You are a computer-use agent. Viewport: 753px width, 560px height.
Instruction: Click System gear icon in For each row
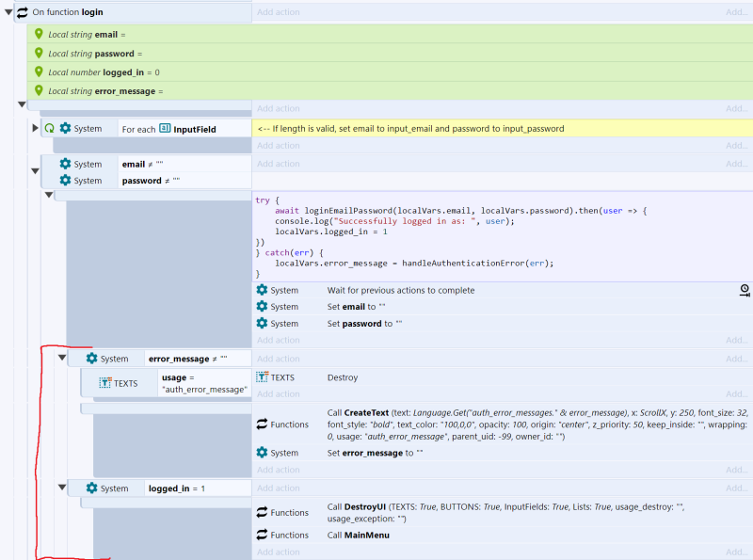pos(65,128)
